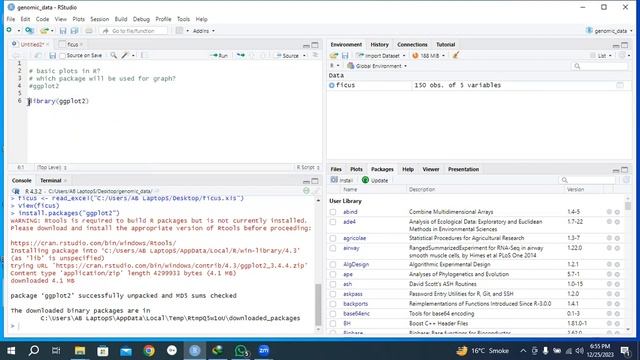This screenshot has height=360, width=640.
Task: Click the Open File folder icon
Action: tap(43, 31)
